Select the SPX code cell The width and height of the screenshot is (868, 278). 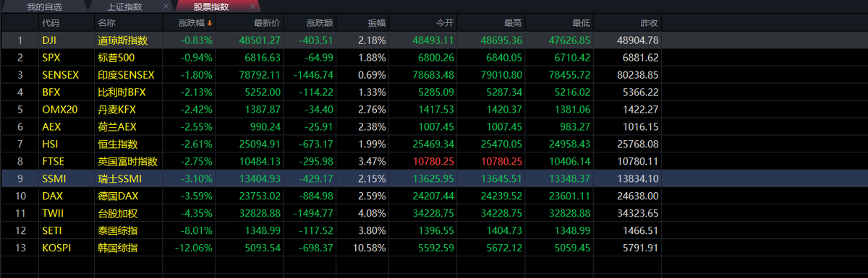(51, 57)
